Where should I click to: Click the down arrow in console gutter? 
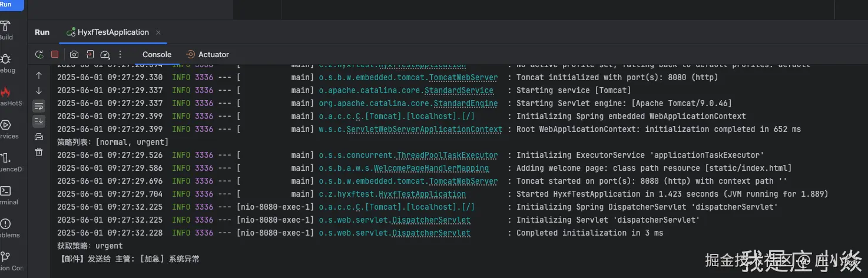click(x=39, y=91)
